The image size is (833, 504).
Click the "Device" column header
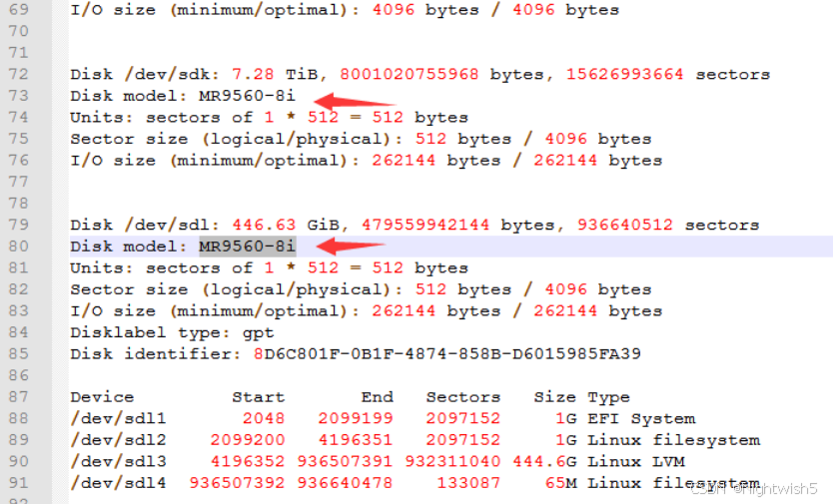[102, 397]
